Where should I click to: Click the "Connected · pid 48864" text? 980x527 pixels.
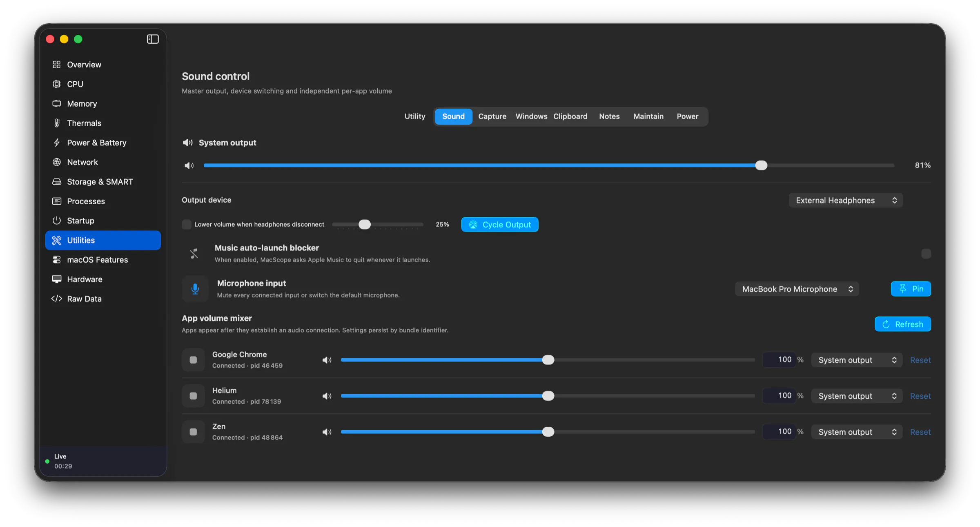click(247, 438)
